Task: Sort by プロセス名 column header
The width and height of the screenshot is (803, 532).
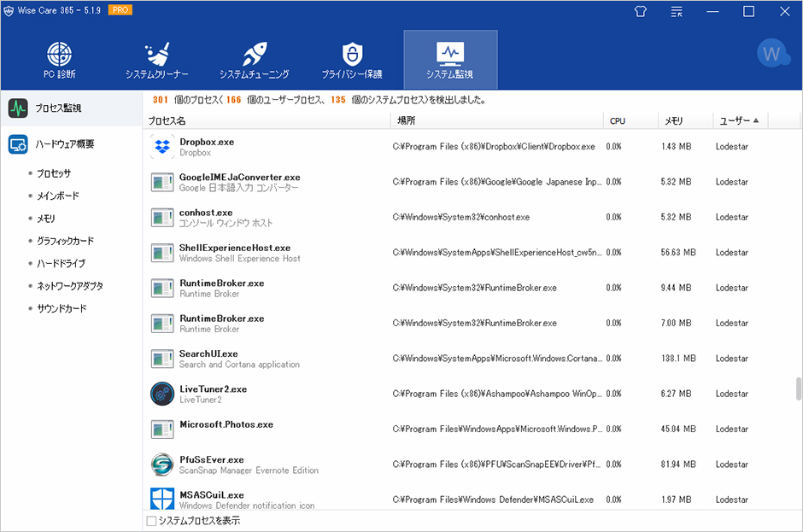Action: (x=267, y=121)
